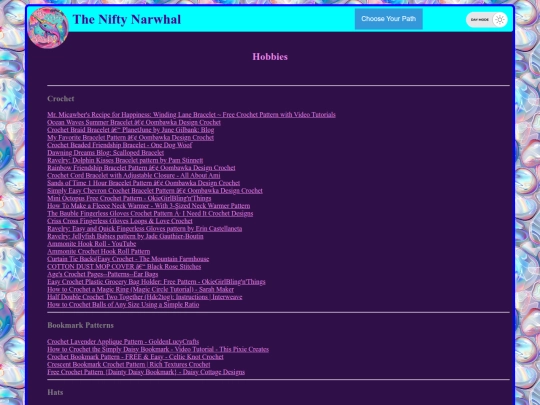540x405 pixels.
Task: Open Rainbow Friendship Bracelet Pattern link
Action: (141, 168)
